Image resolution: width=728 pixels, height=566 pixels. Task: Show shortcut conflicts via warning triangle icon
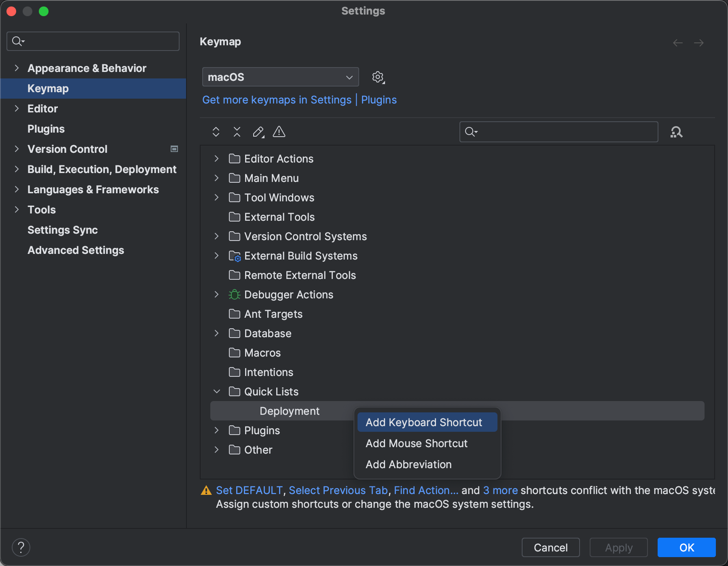point(279,132)
